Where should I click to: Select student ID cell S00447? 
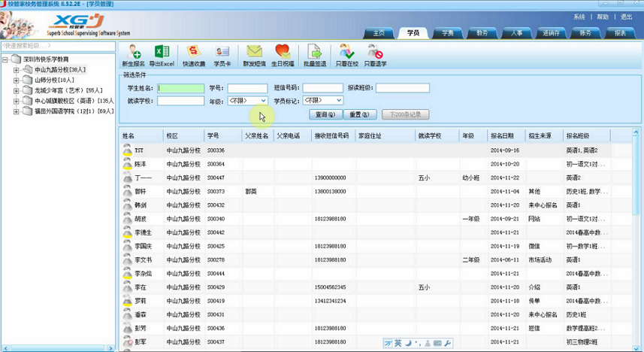[x=216, y=178]
